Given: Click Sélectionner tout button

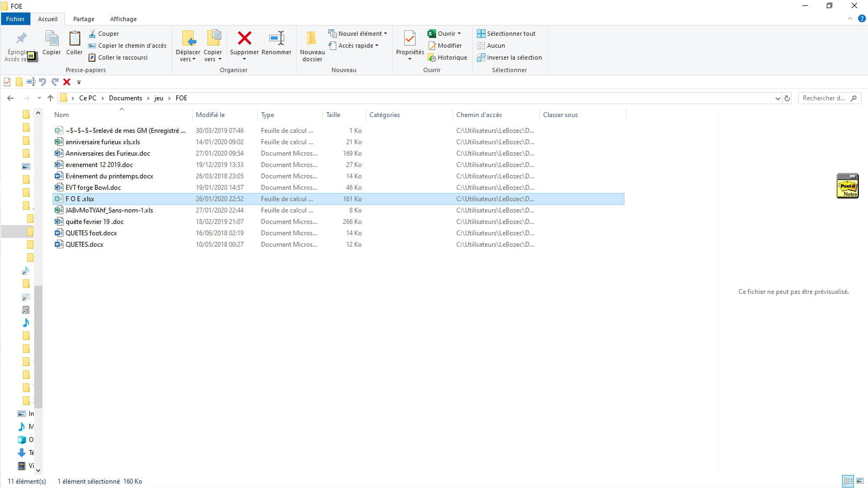Looking at the screenshot, I should 506,34.
